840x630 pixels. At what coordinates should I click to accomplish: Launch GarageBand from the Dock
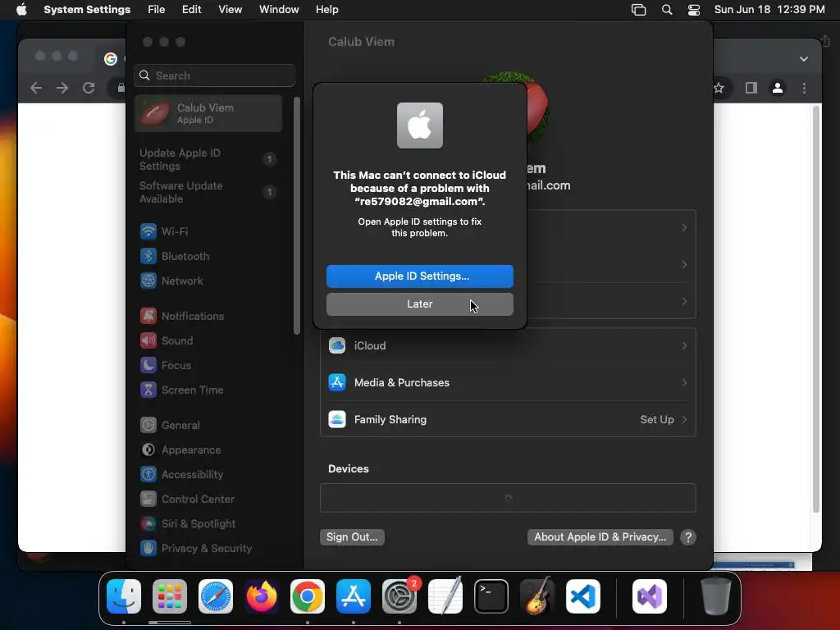pos(537,596)
